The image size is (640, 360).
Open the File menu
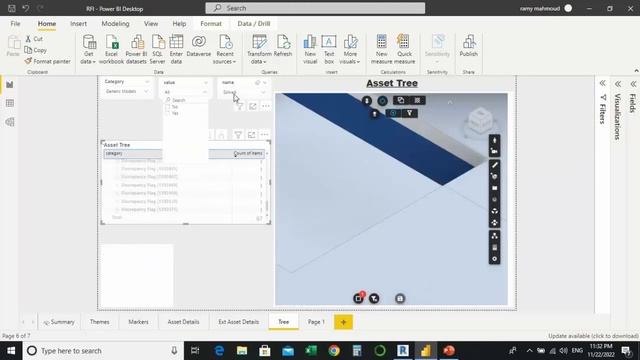coord(16,24)
